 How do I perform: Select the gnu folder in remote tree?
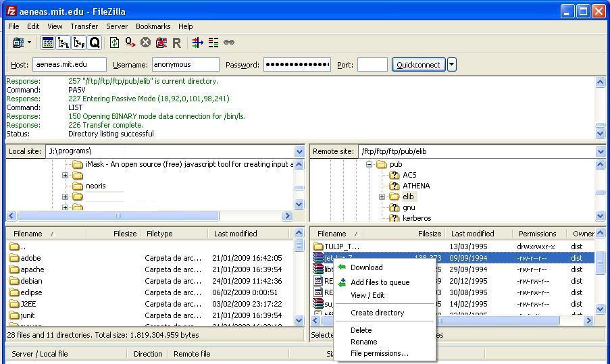tap(409, 207)
